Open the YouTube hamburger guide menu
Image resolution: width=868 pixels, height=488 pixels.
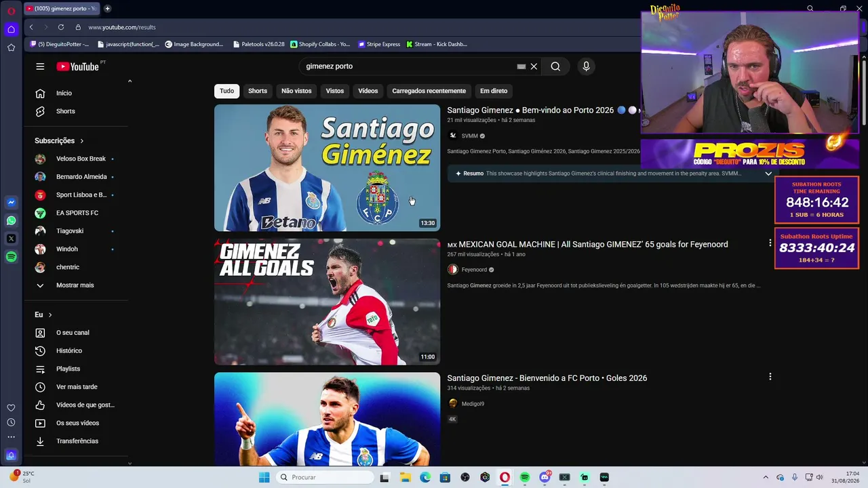[x=40, y=66]
